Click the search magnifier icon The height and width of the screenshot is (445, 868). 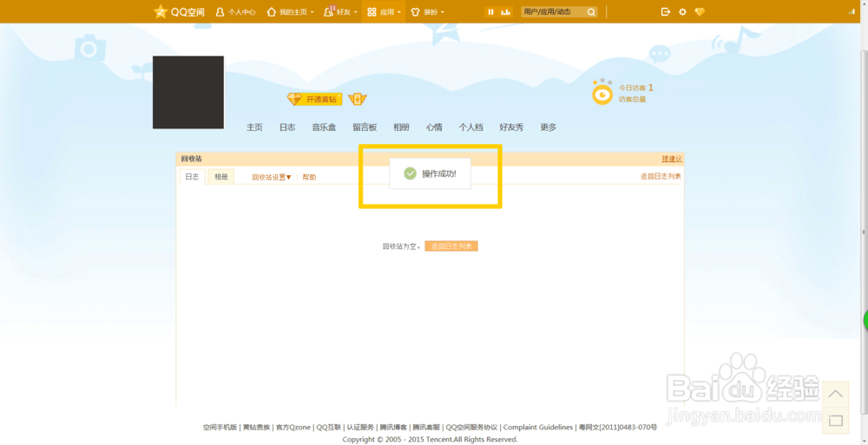(x=591, y=11)
